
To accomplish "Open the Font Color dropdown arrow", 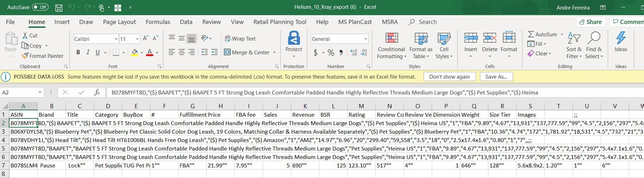I will (157, 53).
